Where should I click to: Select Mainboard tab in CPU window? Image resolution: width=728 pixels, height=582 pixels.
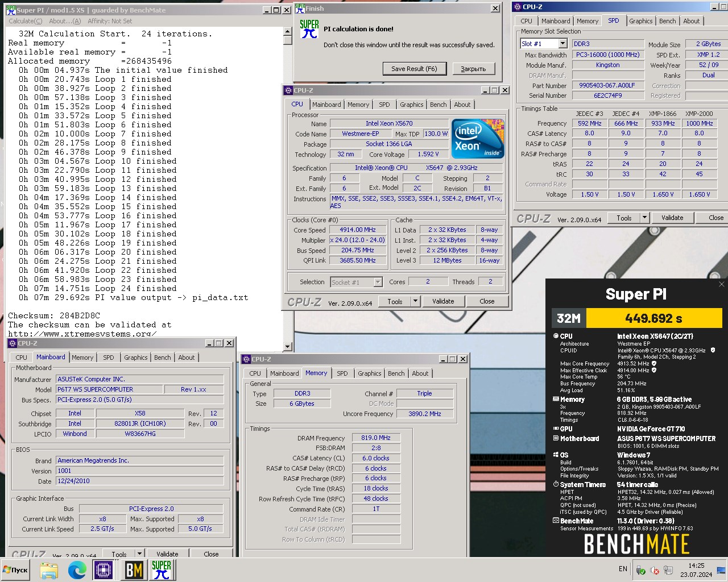coord(326,105)
